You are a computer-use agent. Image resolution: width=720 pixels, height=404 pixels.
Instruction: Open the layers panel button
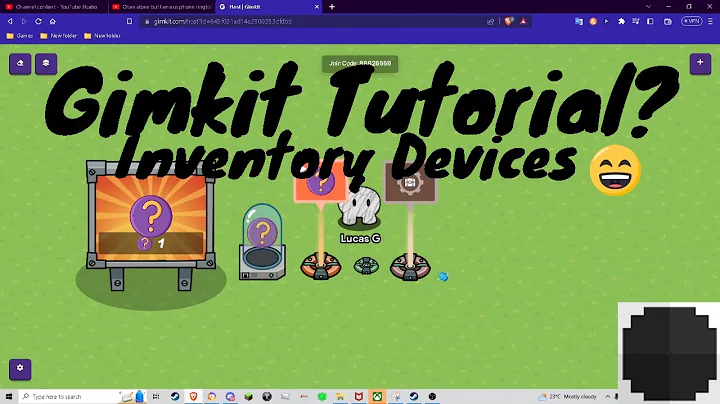(46, 63)
